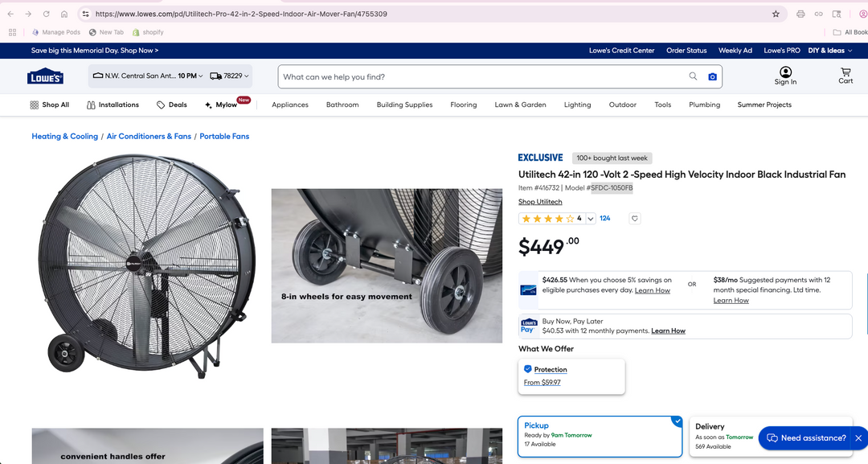Viewport: 868px width, 464px height.
Task: Reload the page with the refresh icon
Action: click(x=47, y=14)
